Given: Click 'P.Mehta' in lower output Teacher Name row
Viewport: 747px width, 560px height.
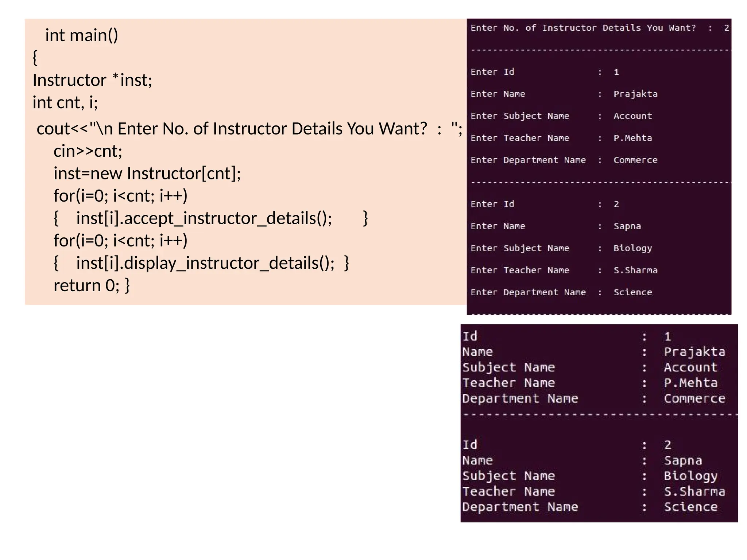Looking at the screenshot, I should point(691,383).
